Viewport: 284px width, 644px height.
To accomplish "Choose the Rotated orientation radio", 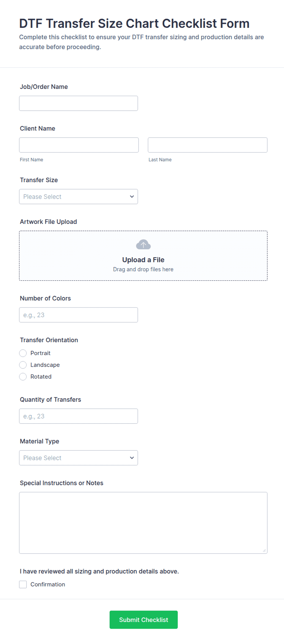I will (x=23, y=377).
